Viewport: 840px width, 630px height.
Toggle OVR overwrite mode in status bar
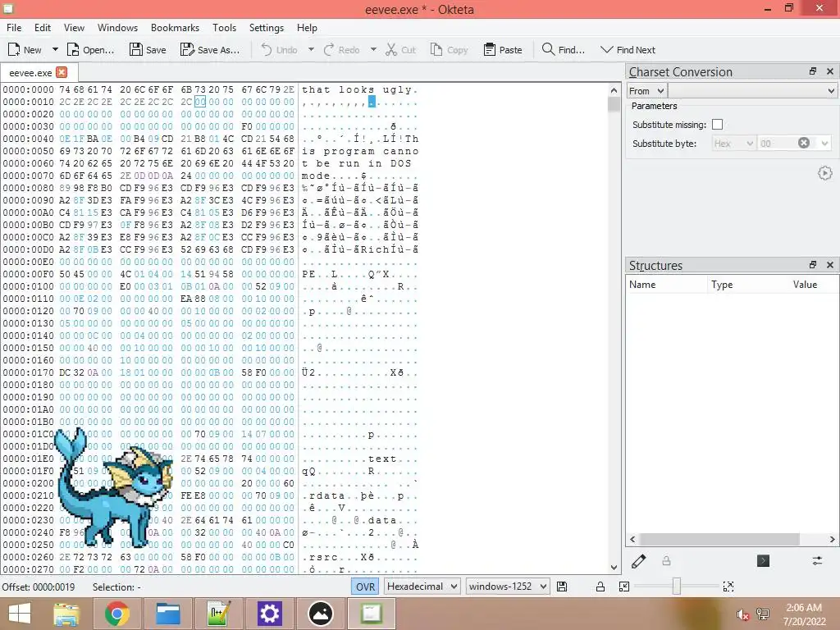point(365,587)
